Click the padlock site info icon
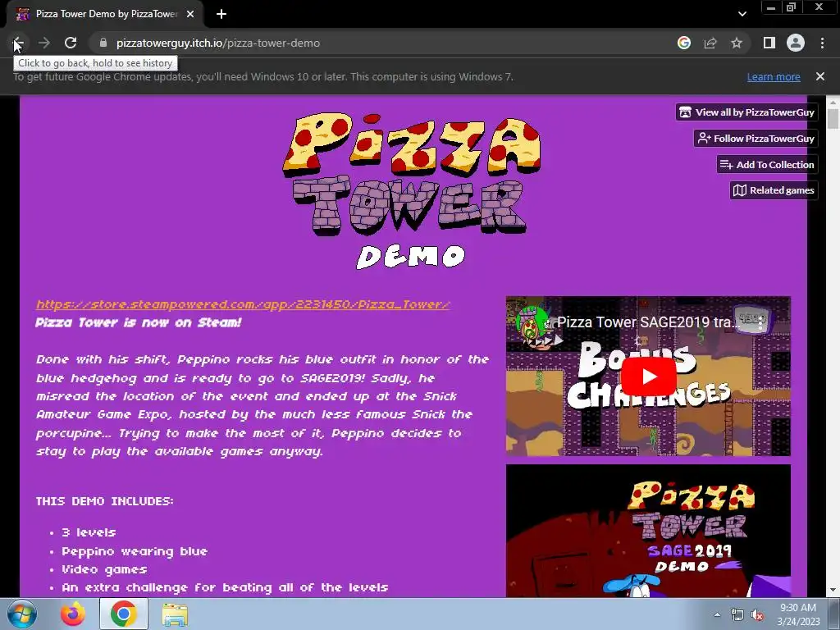This screenshot has height=630, width=840. tap(103, 43)
